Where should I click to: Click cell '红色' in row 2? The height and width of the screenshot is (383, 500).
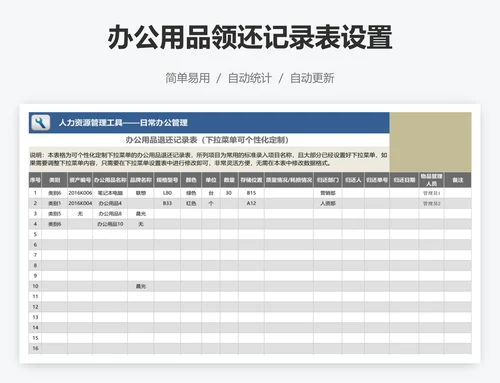[191, 203]
